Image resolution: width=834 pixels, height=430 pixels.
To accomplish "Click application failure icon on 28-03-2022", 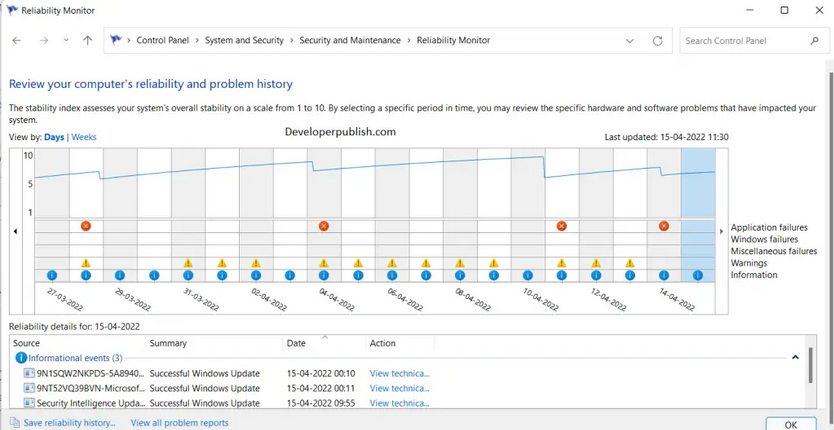I will (x=86, y=226).
